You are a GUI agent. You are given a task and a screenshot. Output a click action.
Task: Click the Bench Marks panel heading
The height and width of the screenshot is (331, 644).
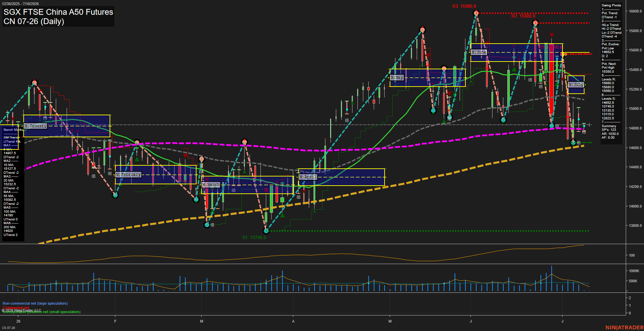click(13, 130)
